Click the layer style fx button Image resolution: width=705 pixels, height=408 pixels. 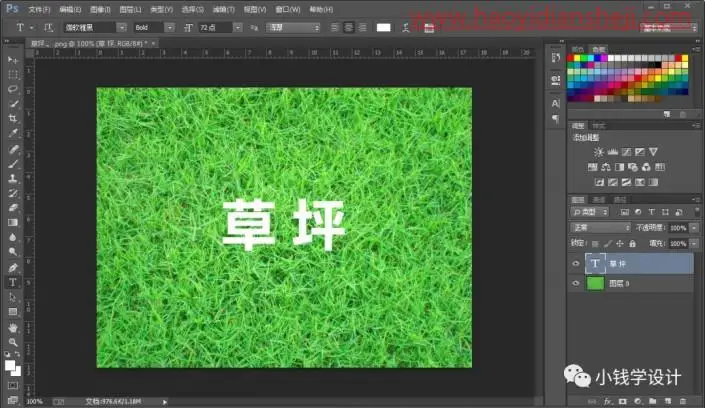[x=608, y=401]
